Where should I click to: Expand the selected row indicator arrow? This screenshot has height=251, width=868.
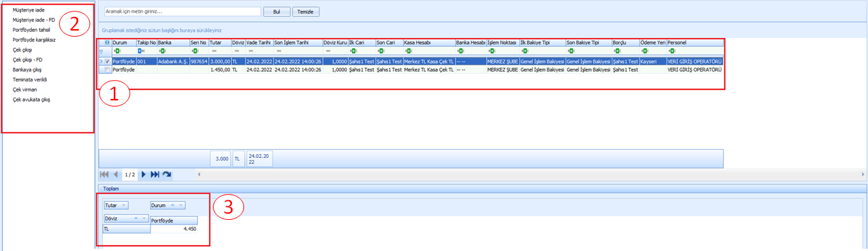click(x=102, y=61)
